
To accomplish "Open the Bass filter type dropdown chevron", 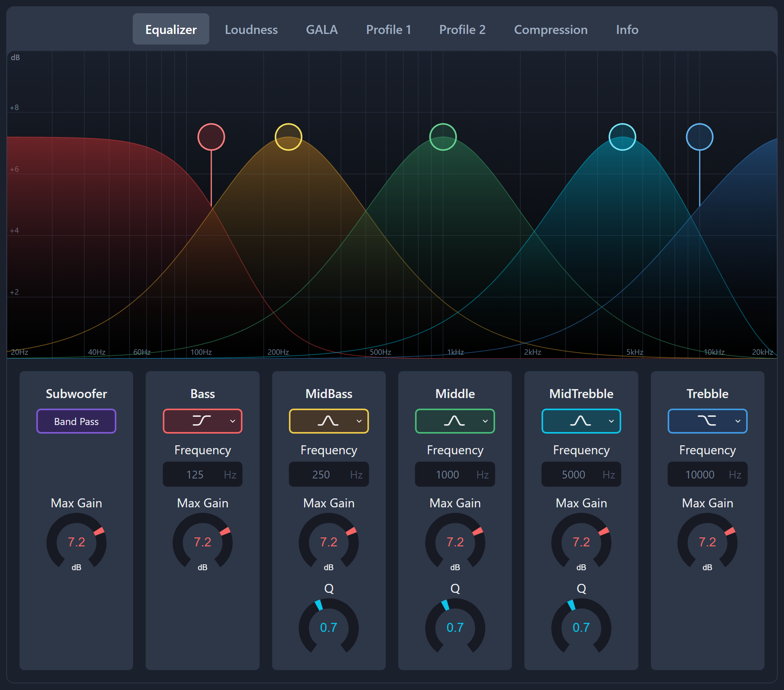I will (233, 421).
